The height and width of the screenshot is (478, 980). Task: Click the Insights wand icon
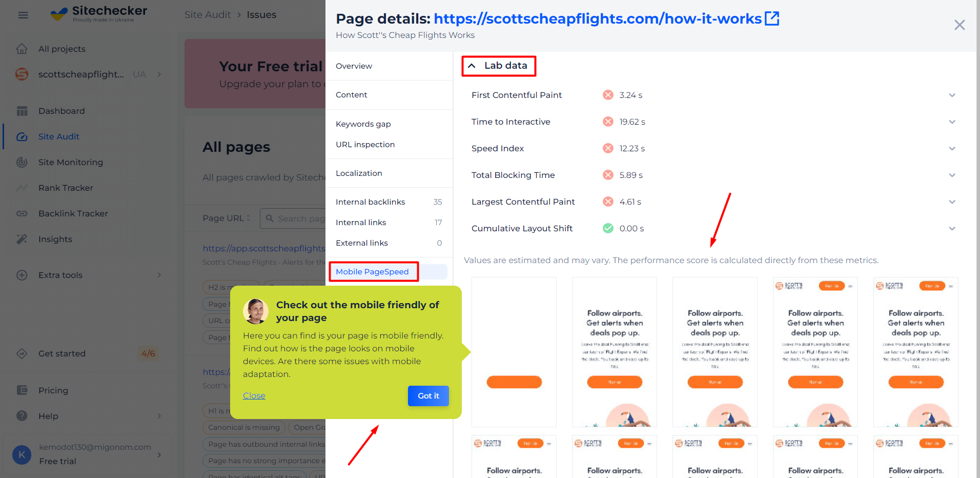click(x=22, y=239)
